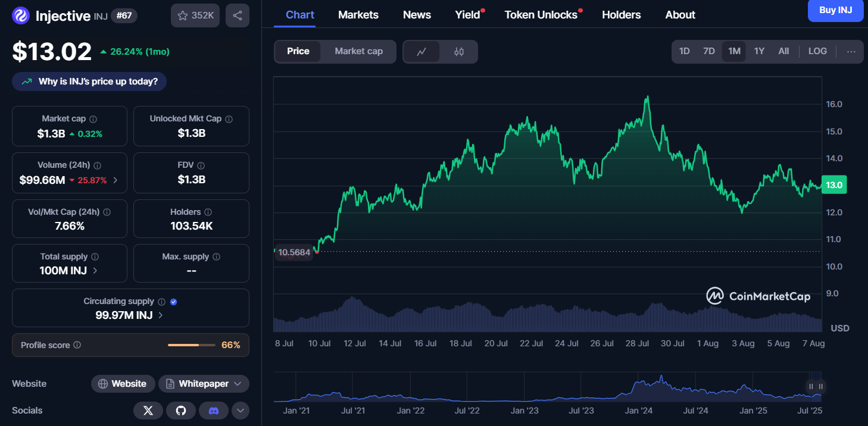
Task: Add Injective to watchlist via star
Action: pos(195,15)
